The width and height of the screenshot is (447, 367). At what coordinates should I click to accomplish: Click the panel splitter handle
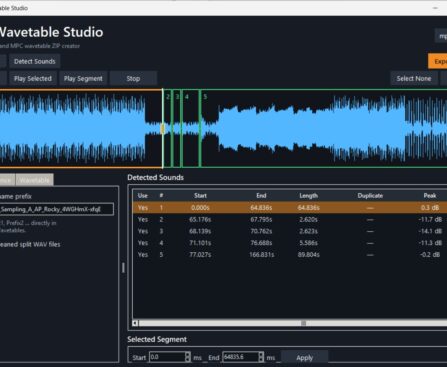coord(123,268)
